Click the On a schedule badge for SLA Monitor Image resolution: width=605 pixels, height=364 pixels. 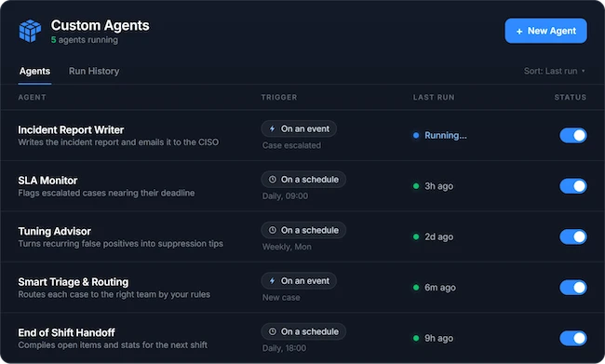click(x=303, y=180)
